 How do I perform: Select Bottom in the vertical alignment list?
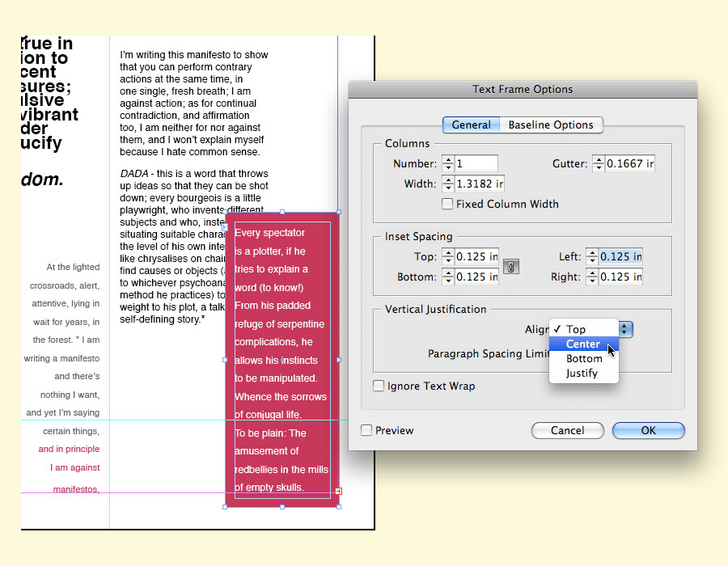tap(583, 358)
